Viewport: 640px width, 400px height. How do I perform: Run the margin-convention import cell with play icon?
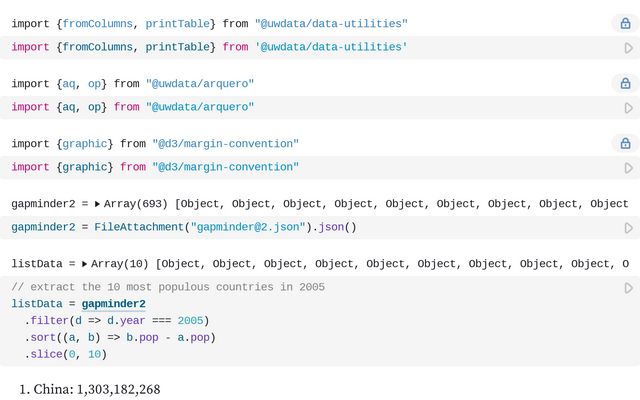[629, 168]
